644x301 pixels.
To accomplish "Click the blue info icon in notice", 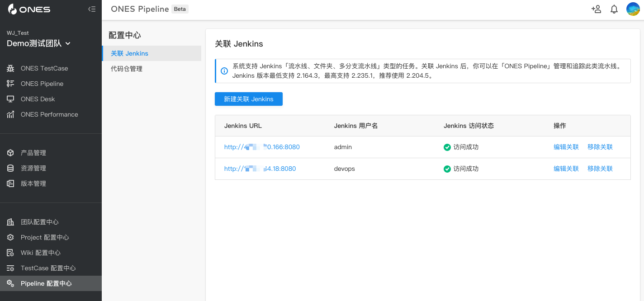I will (224, 71).
